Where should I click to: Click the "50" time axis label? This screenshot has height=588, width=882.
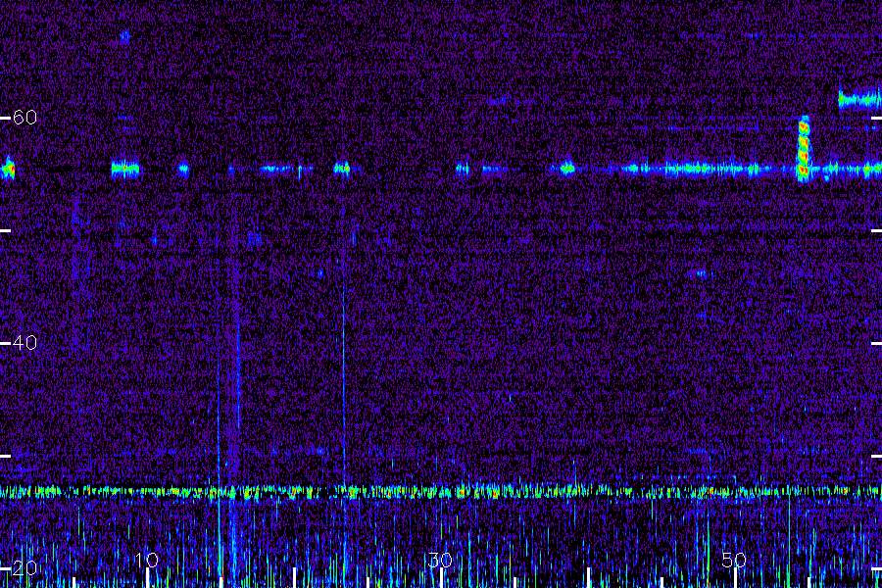coord(734,560)
